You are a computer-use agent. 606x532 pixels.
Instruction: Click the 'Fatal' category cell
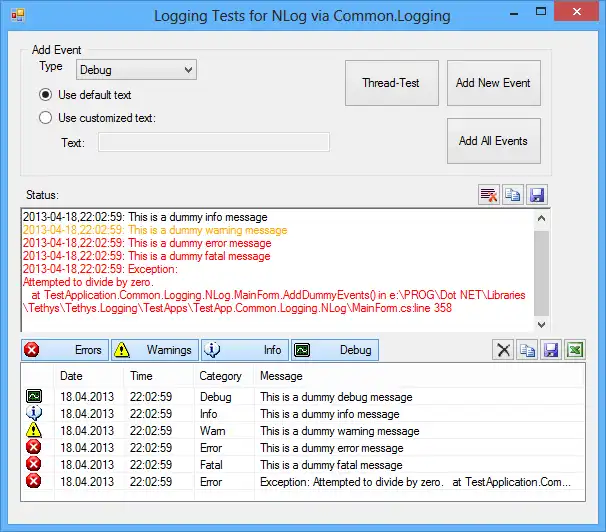pos(211,465)
